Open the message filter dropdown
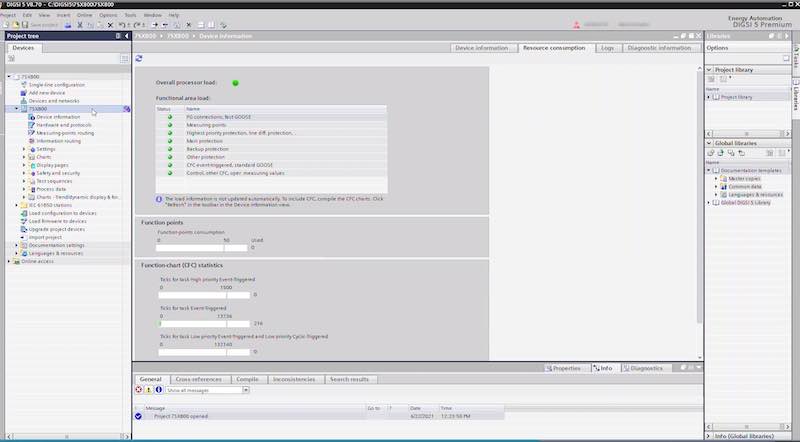The width and height of the screenshot is (800, 442). (245, 390)
